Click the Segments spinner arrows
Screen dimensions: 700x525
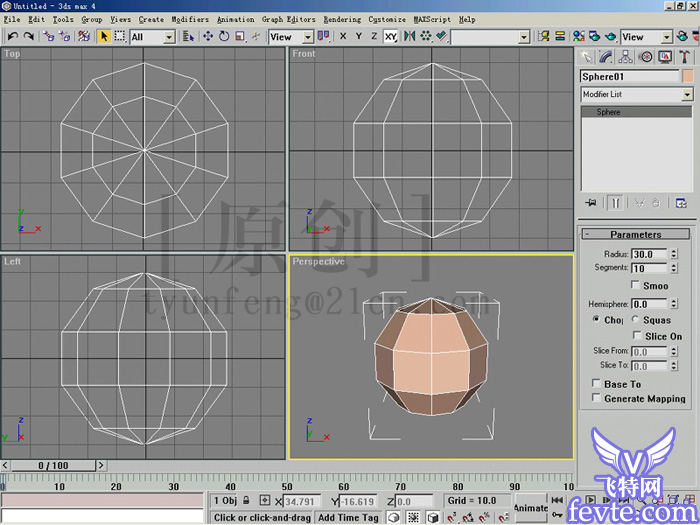tap(674, 268)
